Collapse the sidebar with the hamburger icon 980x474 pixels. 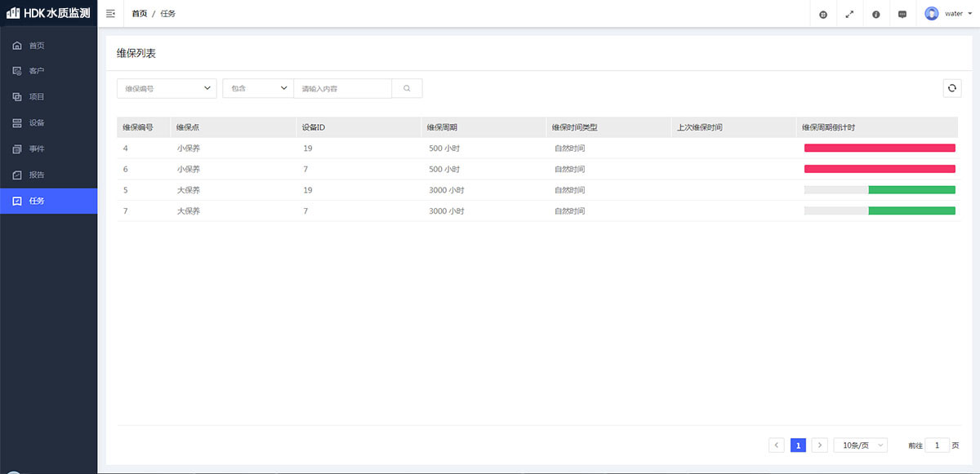click(x=111, y=14)
